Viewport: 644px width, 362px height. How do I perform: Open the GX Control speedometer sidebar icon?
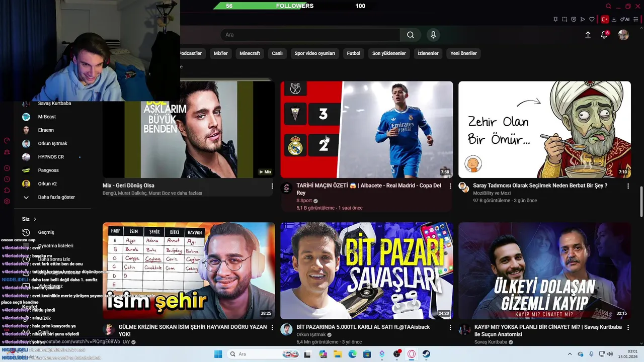tap(7, 141)
